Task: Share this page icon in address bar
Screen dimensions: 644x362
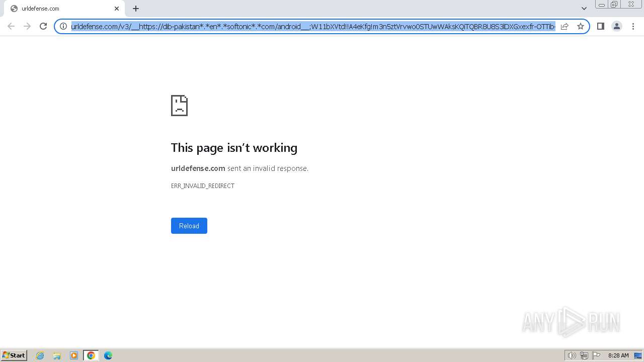Action: 565,26
